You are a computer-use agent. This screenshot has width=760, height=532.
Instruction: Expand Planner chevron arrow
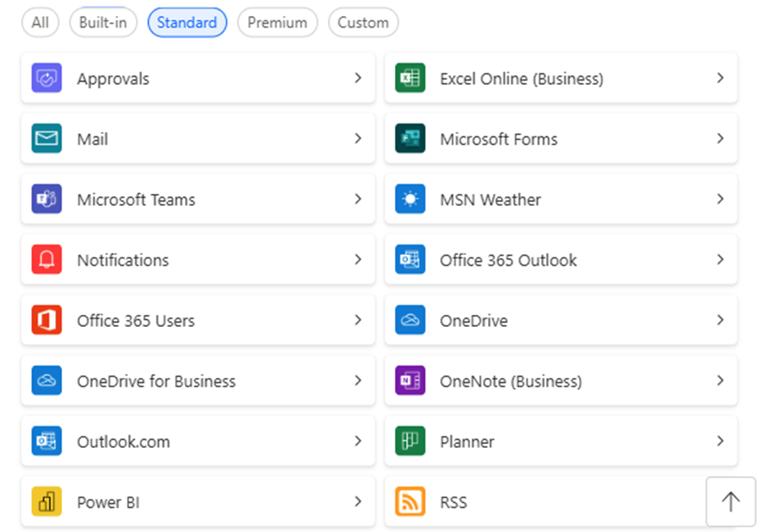click(720, 441)
